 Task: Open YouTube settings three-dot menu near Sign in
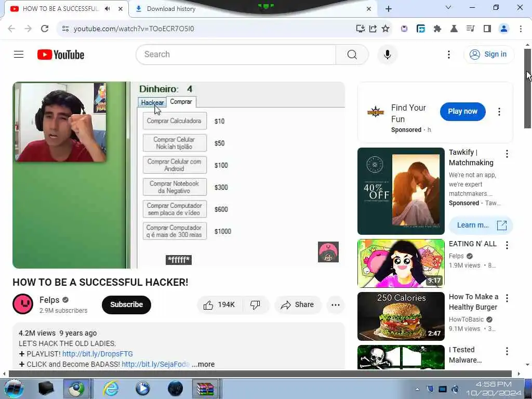point(448,54)
